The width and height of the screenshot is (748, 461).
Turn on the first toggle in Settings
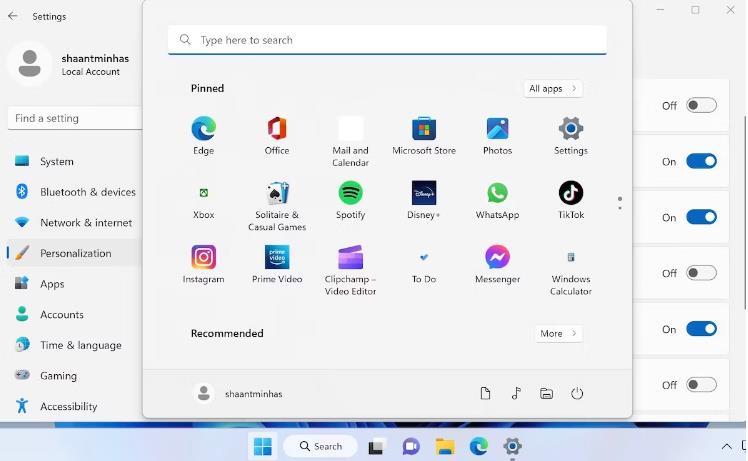tap(701, 105)
